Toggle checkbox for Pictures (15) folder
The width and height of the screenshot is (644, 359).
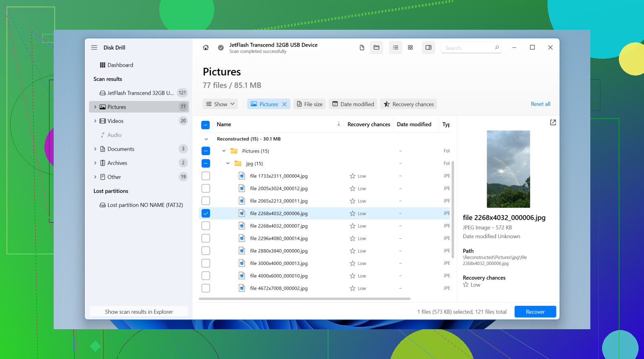tap(205, 151)
